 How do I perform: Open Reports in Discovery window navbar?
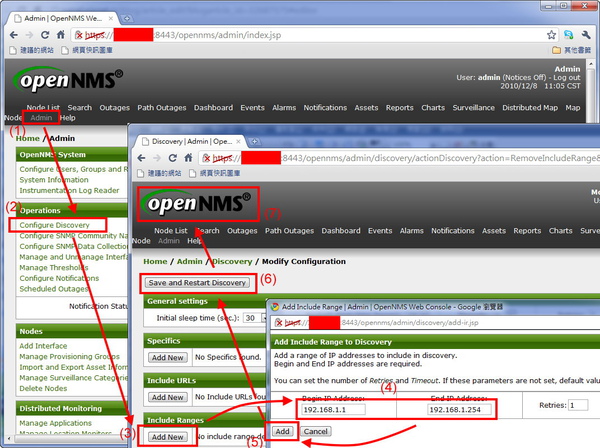pos(527,231)
